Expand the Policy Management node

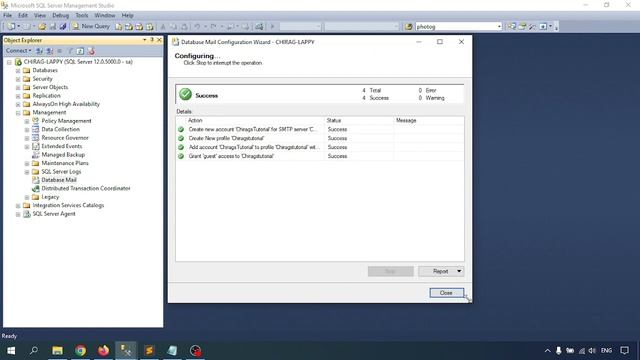click(x=27, y=121)
